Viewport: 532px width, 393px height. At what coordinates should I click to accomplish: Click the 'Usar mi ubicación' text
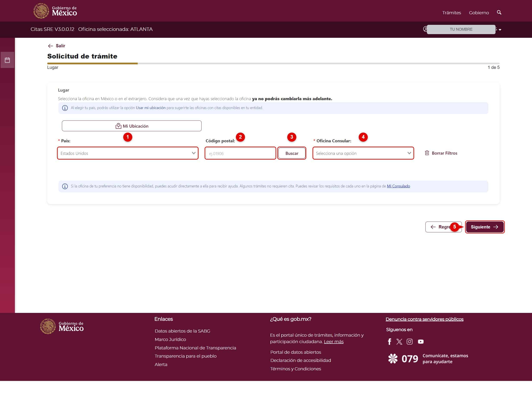click(x=150, y=108)
